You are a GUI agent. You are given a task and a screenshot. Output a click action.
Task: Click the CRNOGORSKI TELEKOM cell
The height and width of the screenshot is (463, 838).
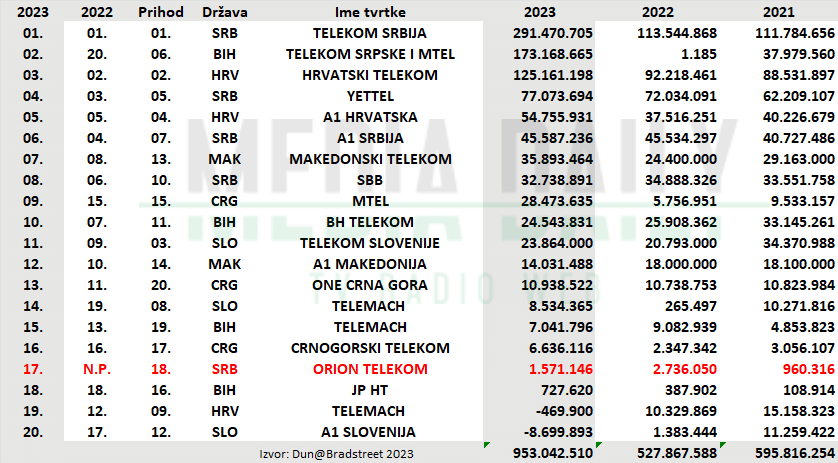[370, 348]
